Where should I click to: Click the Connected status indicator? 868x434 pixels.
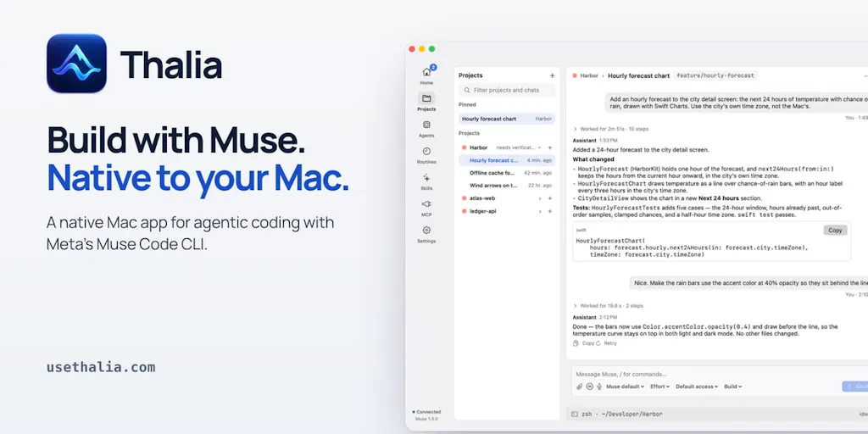pos(427,412)
